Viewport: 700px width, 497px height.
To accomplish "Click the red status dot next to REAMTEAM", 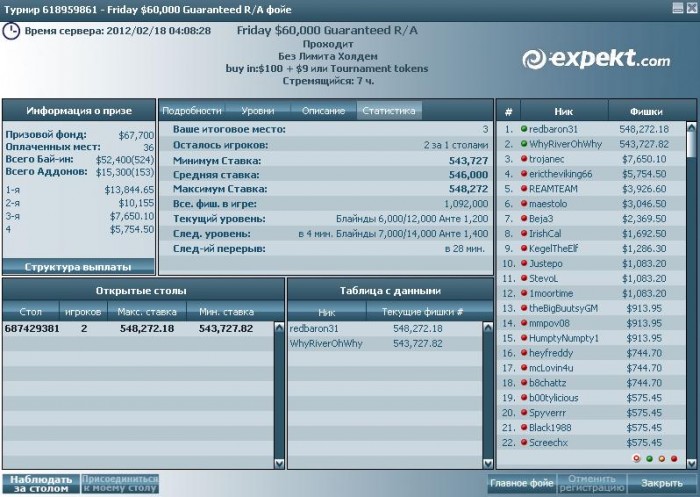I will click(x=524, y=189).
